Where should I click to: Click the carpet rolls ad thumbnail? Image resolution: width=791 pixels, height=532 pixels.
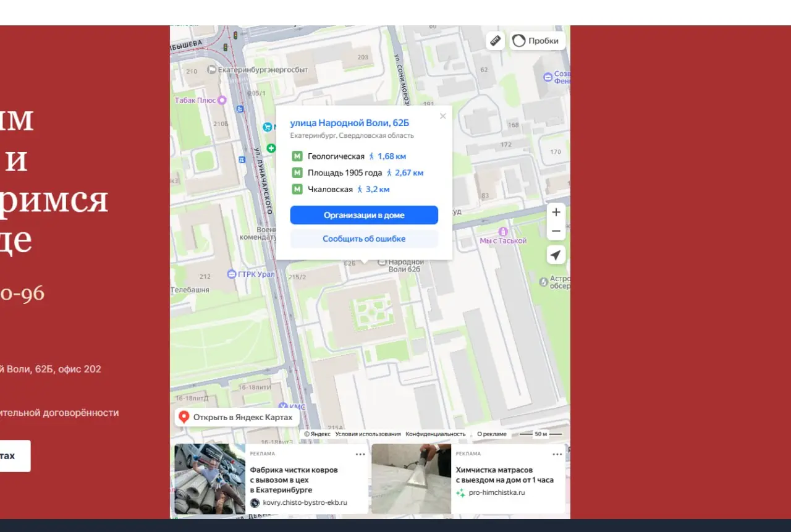click(x=210, y=479)
